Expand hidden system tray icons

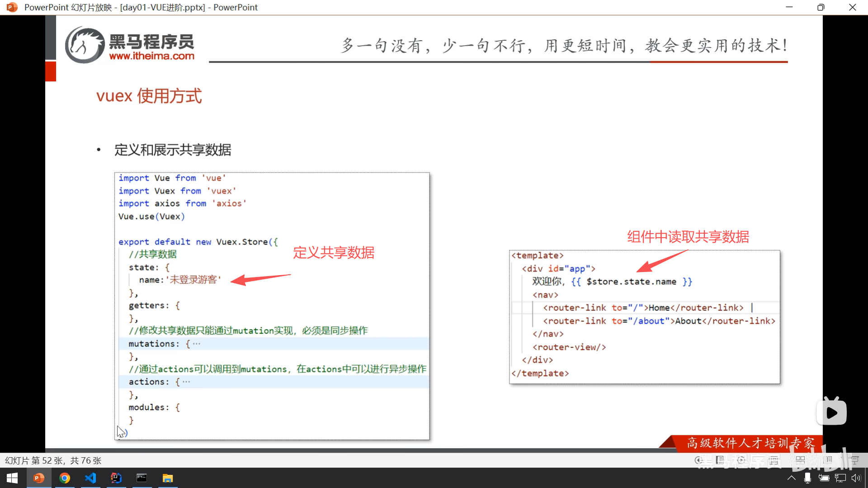[x=792, y=478]
